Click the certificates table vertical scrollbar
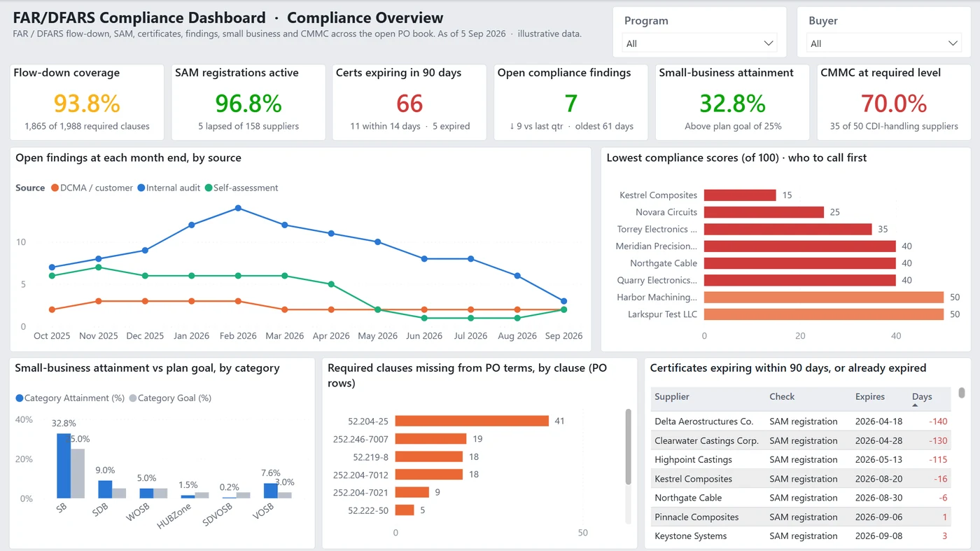 pyautogui.click(x=962, y=393)
